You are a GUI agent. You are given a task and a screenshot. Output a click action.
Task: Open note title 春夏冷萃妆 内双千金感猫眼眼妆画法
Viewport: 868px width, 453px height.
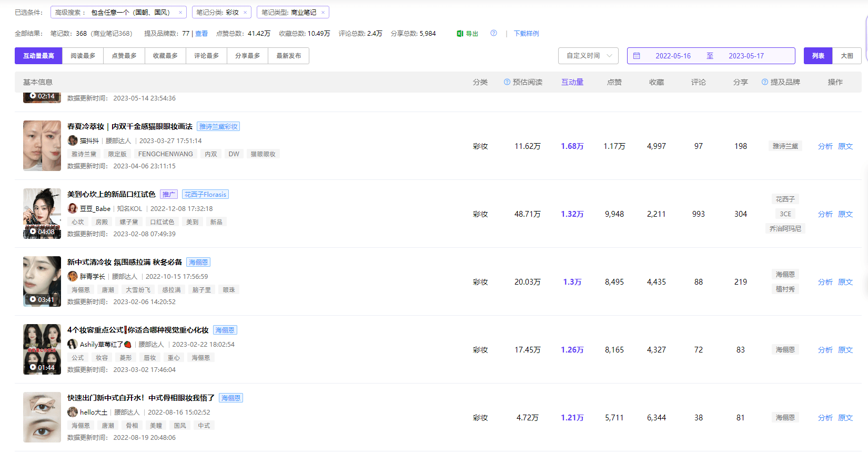click(130, 126)
